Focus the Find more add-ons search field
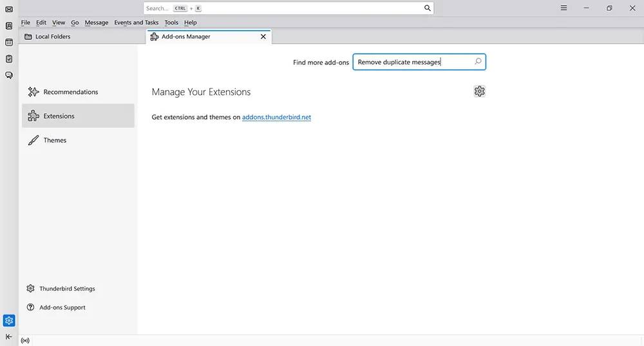 pyautogui.click(x=419, y=62)
